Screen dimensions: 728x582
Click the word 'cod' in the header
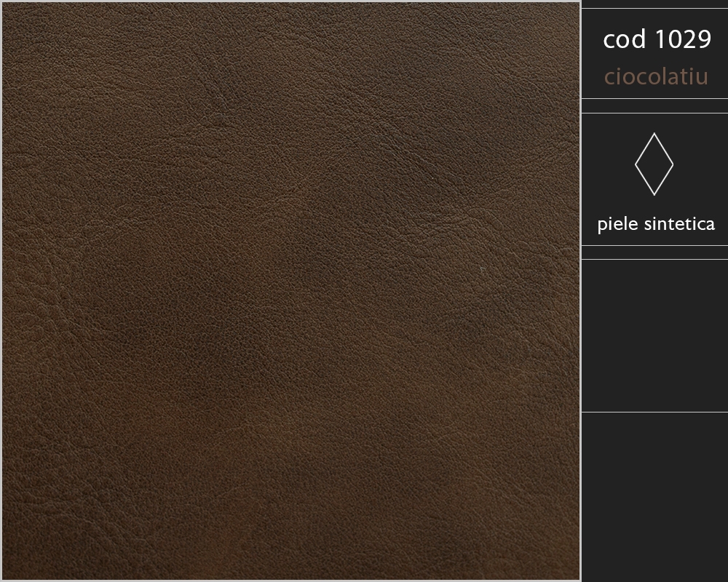625,39
